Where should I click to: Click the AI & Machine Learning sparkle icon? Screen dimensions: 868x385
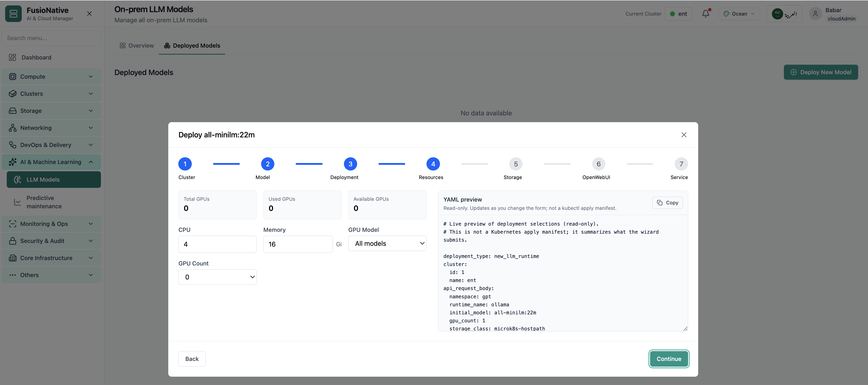tap(12, 162)
